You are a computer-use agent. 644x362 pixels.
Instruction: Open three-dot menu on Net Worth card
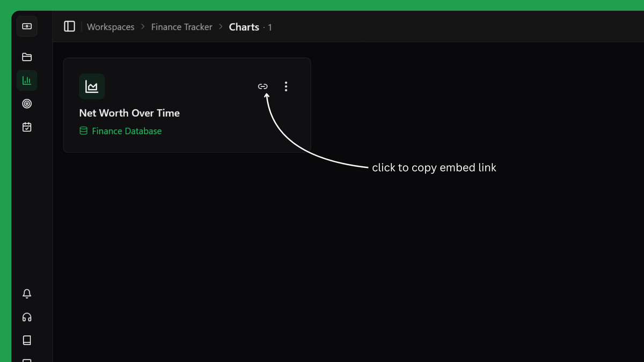pyautogui.click(x=286, y=86)
